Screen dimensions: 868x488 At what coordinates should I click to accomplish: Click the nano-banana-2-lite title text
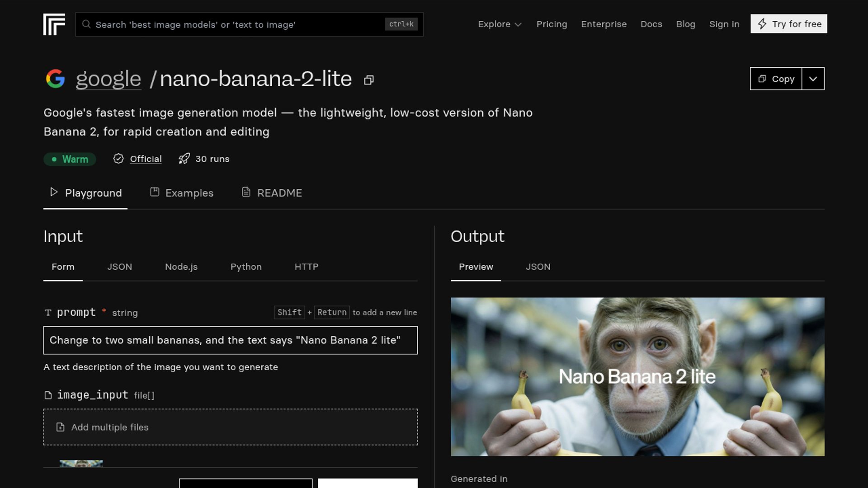point(256,79)
